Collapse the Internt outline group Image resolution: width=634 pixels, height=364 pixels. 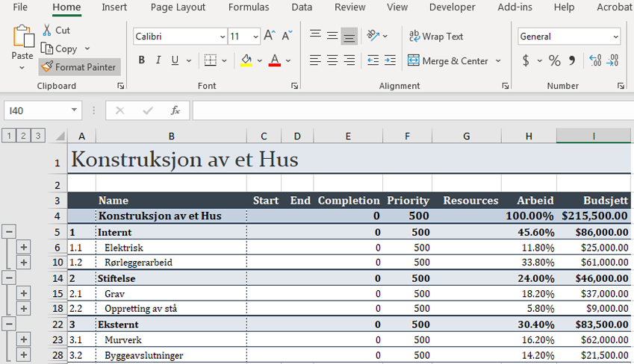tap(9, 232)
